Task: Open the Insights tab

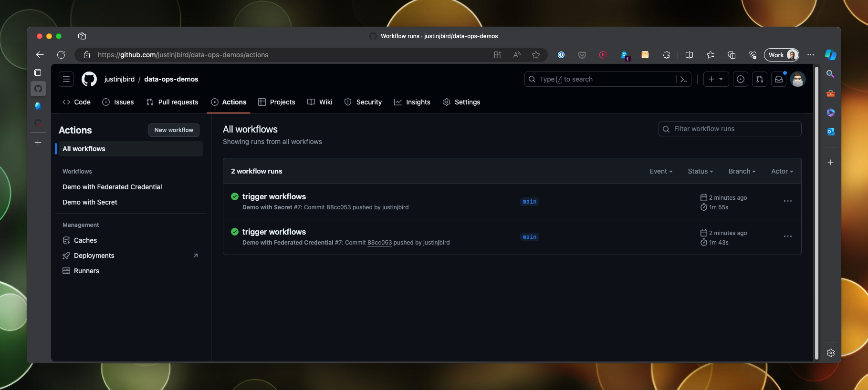Action: (412, 102)
